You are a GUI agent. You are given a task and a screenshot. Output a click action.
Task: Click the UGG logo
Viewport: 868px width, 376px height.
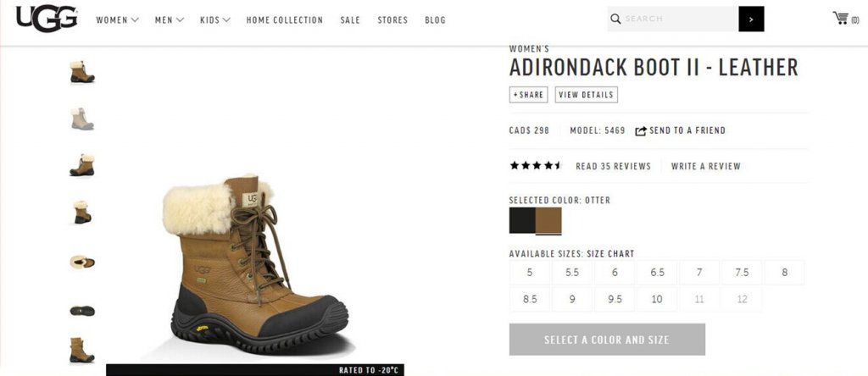pos(47,19)
